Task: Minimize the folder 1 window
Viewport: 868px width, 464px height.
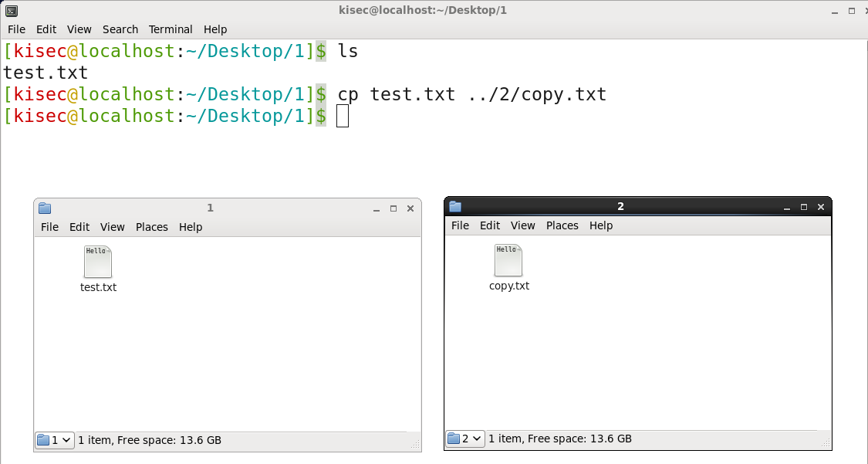Action: (377, 208)
